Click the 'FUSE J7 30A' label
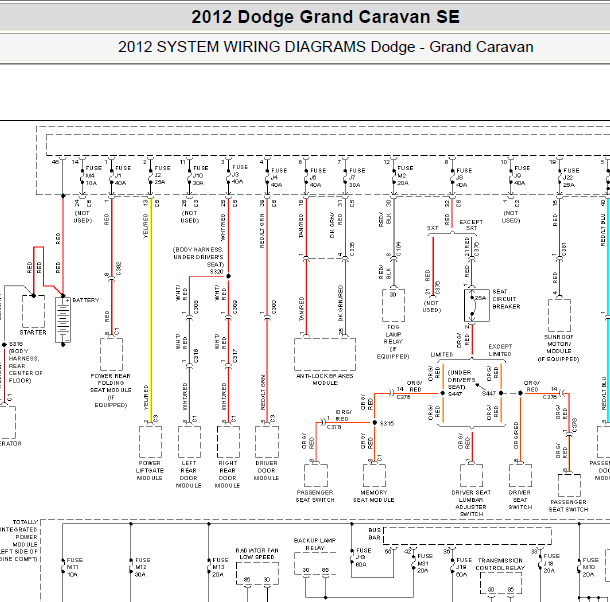 coord(357,178)
